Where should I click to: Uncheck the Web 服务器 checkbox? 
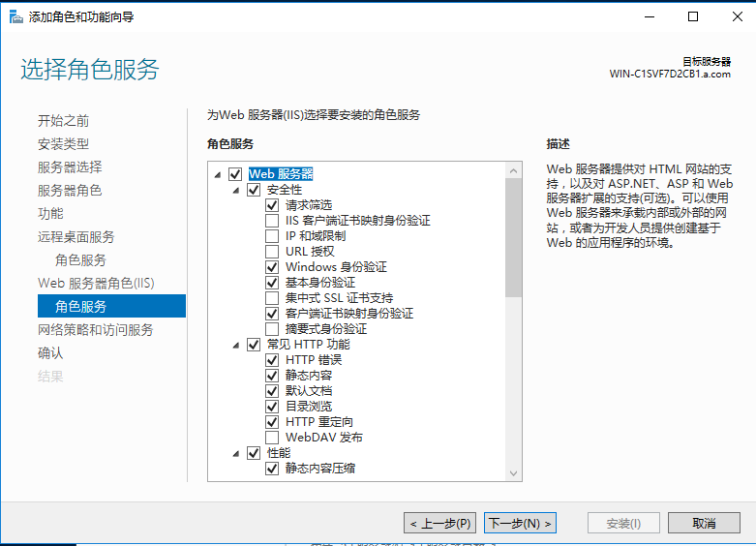click(235, 174)
